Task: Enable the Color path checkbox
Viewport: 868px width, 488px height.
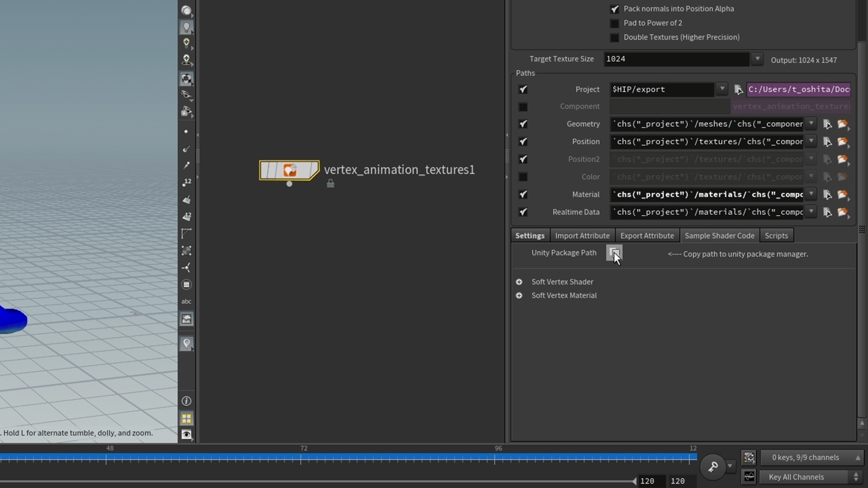Action: tap(523, 177)
